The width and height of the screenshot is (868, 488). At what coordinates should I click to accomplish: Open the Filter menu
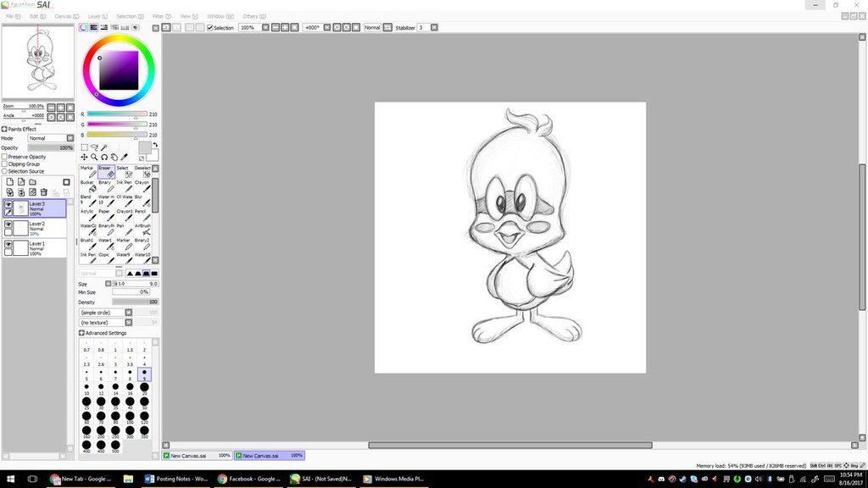pos(159,16)
